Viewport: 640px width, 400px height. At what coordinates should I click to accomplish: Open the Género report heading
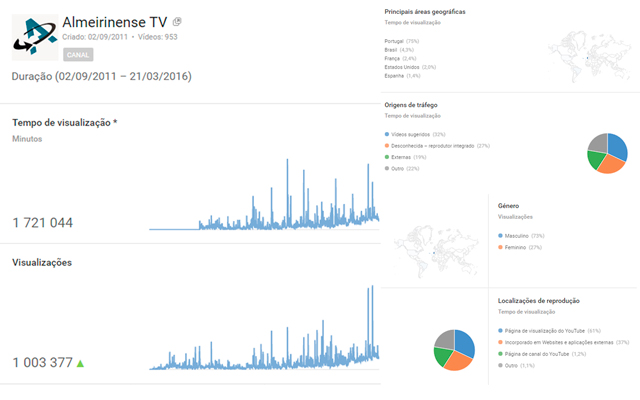tap(509, 206)
